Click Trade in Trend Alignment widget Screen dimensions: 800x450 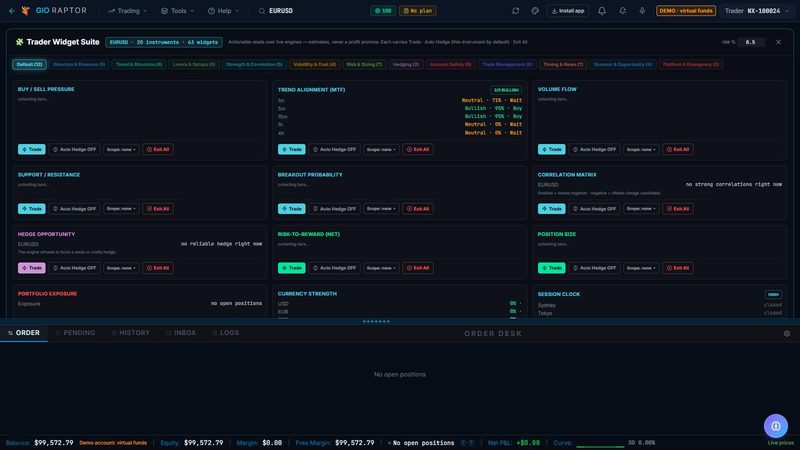tap(291, 149)
